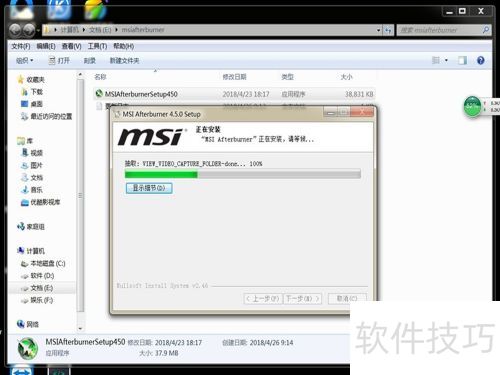
Task: Click the Network icon in sidebar
Action: (x=21, y=324)
